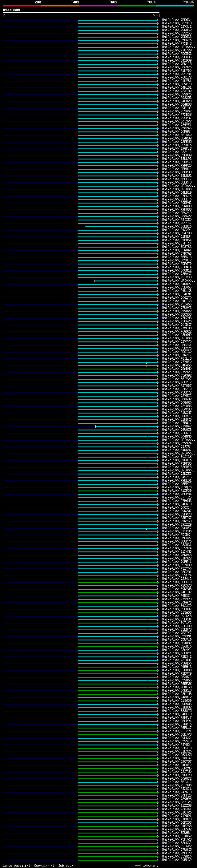This screenshot has height=868, width=197.
Task: Select subject label UniRef100_A5V9R4
Action: tap(176, 443)
